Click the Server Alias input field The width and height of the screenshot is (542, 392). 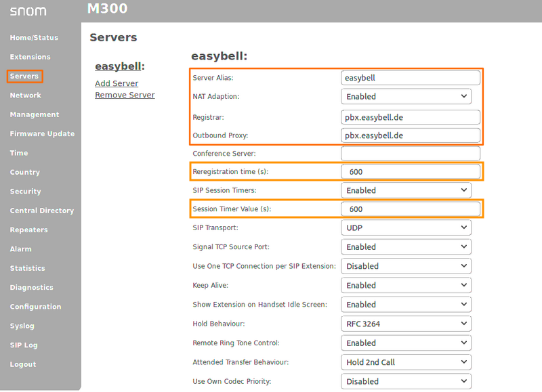[411, 78]
